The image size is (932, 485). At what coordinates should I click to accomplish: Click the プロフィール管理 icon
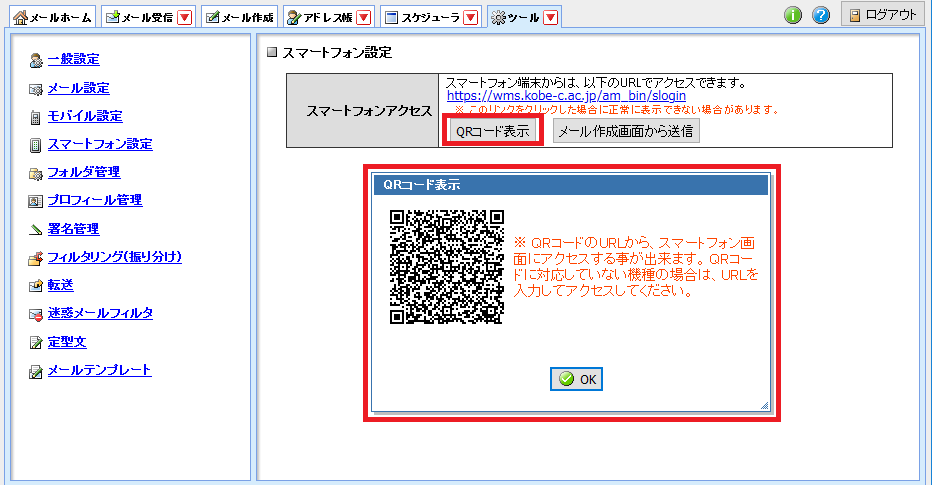tap(36, 201)
